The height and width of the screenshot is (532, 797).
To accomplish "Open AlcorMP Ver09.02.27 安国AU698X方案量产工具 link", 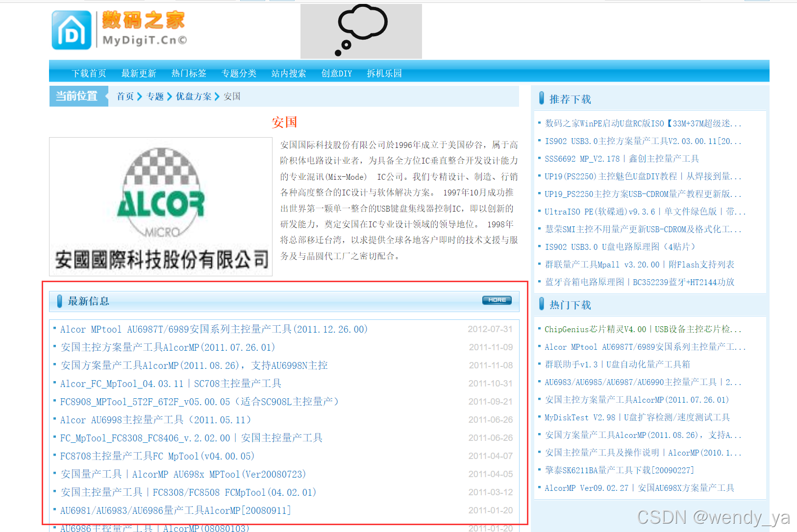I will point(640,488).
